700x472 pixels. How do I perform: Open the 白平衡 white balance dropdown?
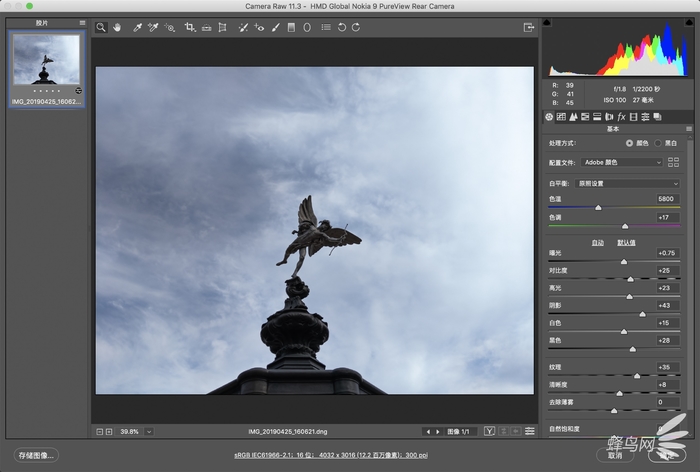click(625, 184)
